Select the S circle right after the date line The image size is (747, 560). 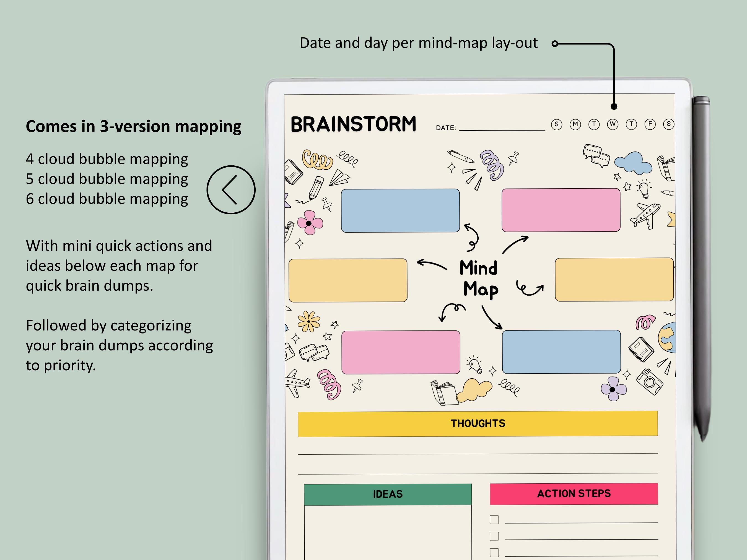tap(557, 124)
